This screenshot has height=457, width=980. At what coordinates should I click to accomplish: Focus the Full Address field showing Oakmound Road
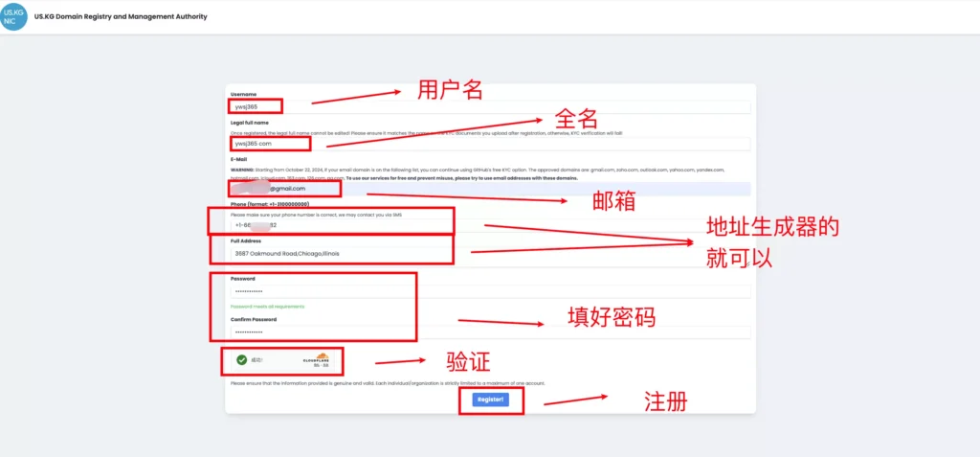coord(488,253)
